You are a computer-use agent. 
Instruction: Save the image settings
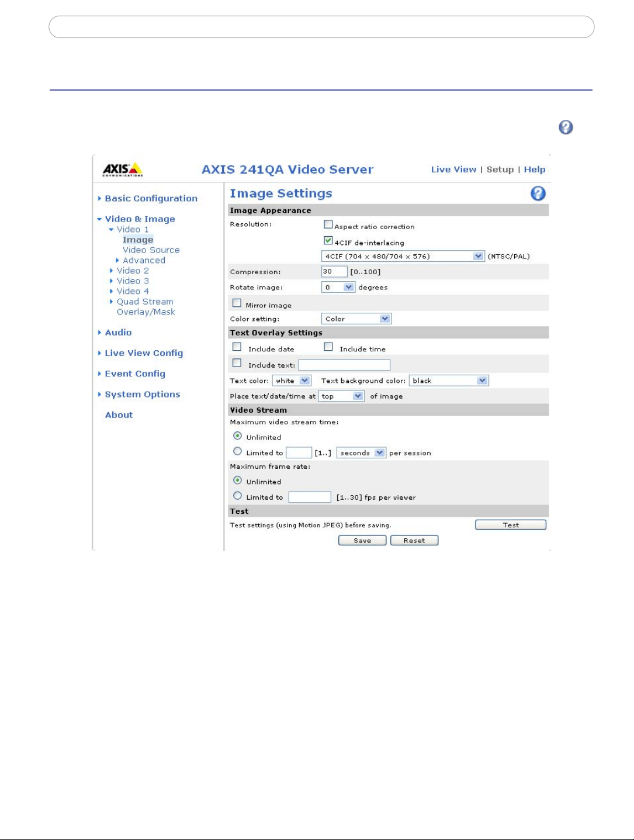pyautogui.click(x=362, y=541)
